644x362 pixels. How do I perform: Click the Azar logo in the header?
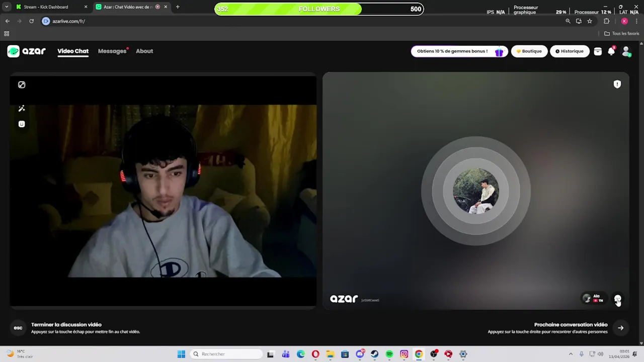(26, 51)
